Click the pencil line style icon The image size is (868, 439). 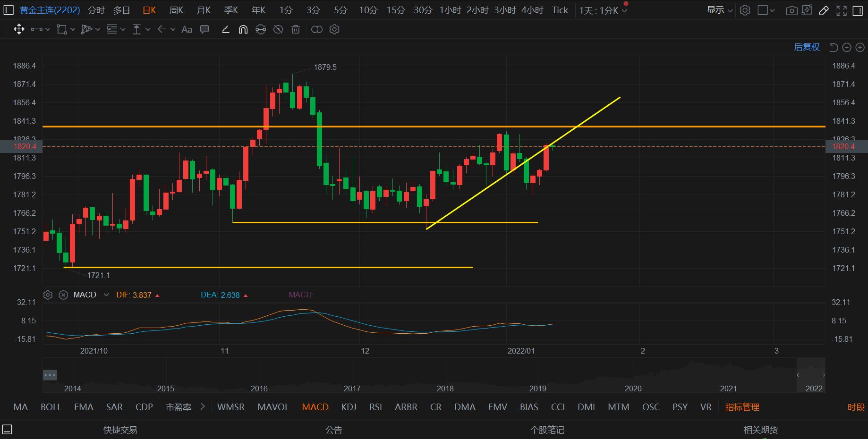tap(226, 30)
